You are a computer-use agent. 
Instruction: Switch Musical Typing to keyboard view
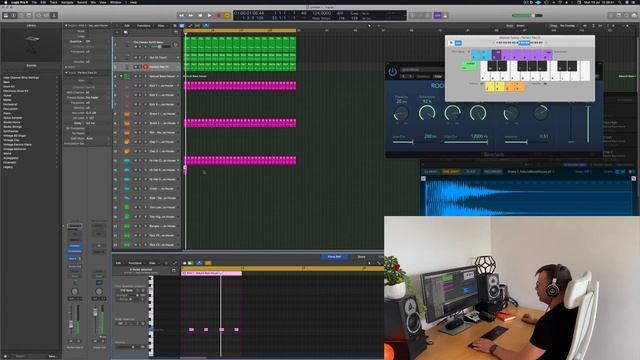pos(451,43)
